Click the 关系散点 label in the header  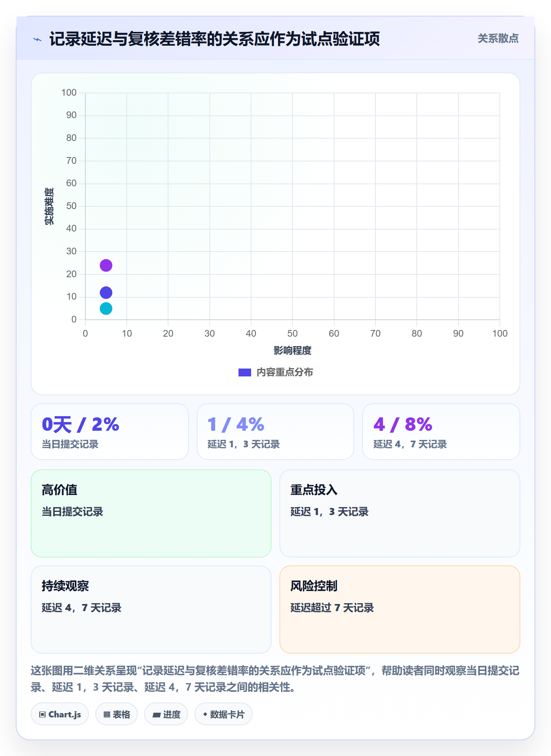(x=498, y=39)
